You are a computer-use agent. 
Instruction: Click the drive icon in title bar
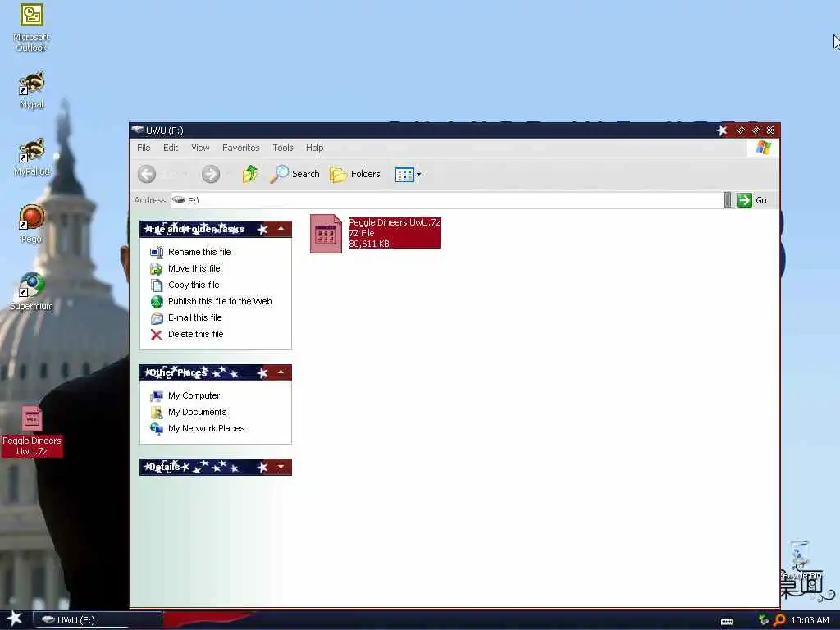138,130
